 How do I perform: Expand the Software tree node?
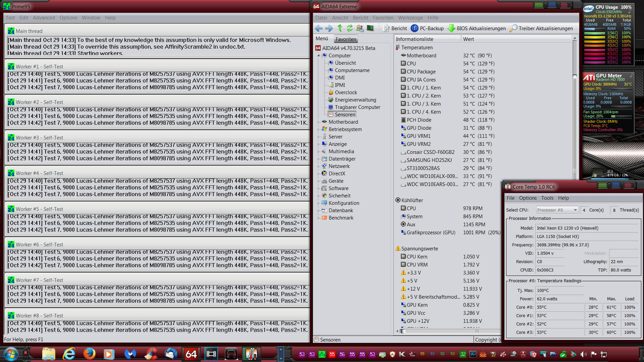tap(318, 189)
